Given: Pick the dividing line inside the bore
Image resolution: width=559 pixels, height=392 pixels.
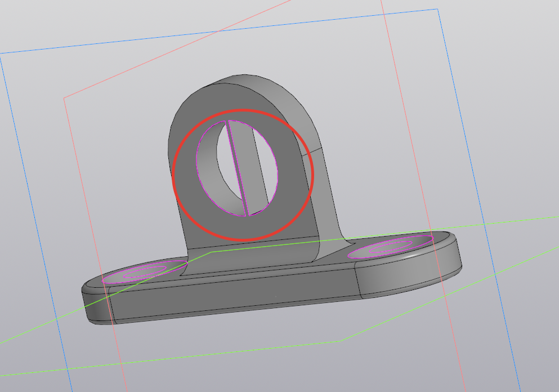Looking at the screenshot, I should click(236, 168).
